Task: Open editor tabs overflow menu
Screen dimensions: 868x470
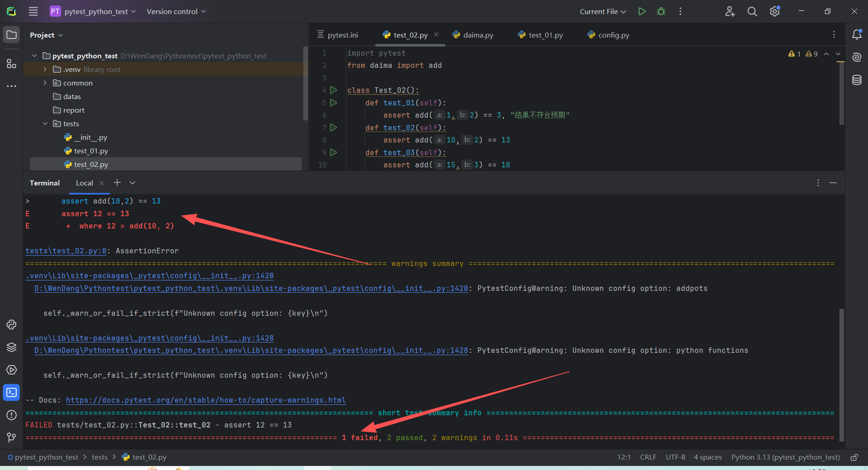Action: tap(834, 34)
